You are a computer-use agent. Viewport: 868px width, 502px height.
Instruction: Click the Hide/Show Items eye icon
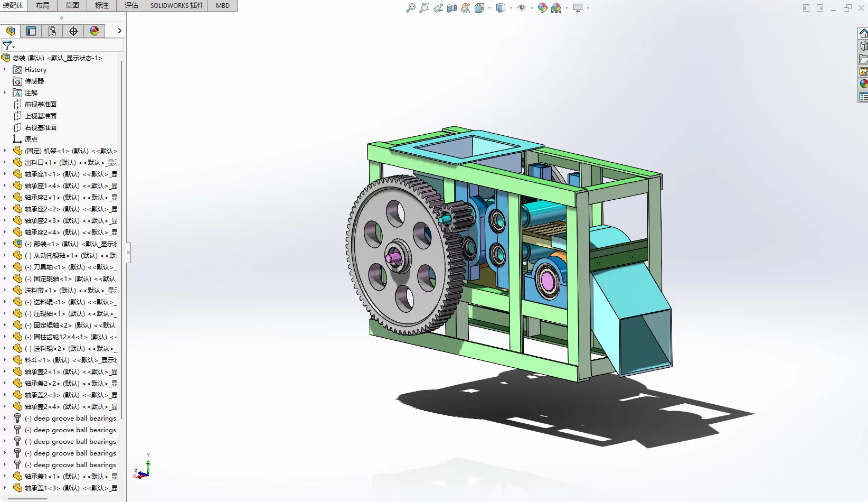(x=522, y=8)
